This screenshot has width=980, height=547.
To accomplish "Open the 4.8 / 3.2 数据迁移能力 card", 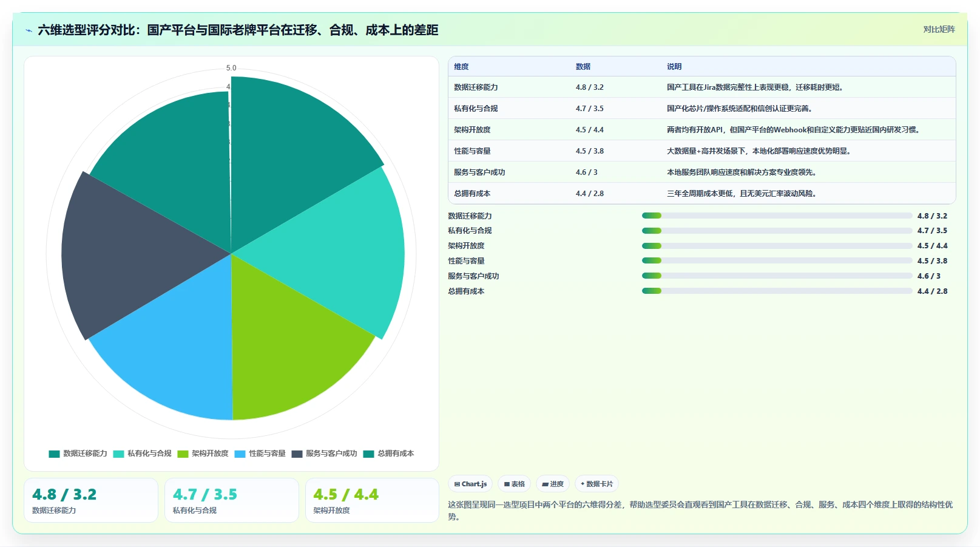I will click(x=91, y=500).
